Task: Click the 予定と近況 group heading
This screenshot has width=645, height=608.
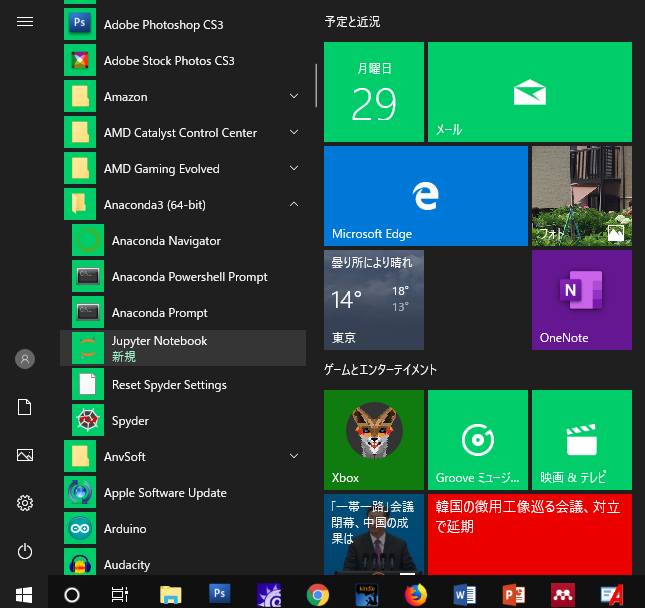Action: (353, 21)
